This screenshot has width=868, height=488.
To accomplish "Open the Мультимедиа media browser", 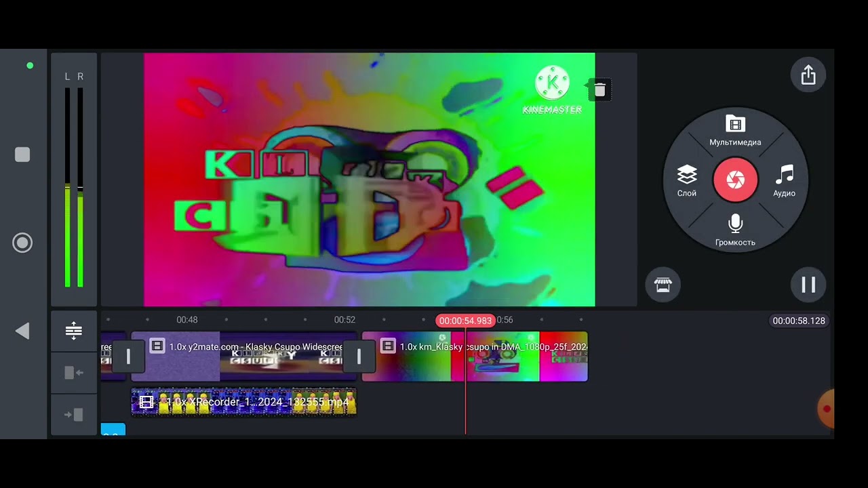I will (735, 131).
